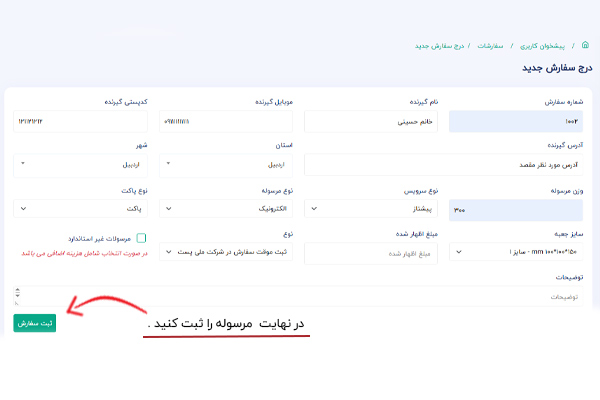Click the موبایل گیرنده input field
Viewport: 600px width, 400px height.
[x=226, y=121]
